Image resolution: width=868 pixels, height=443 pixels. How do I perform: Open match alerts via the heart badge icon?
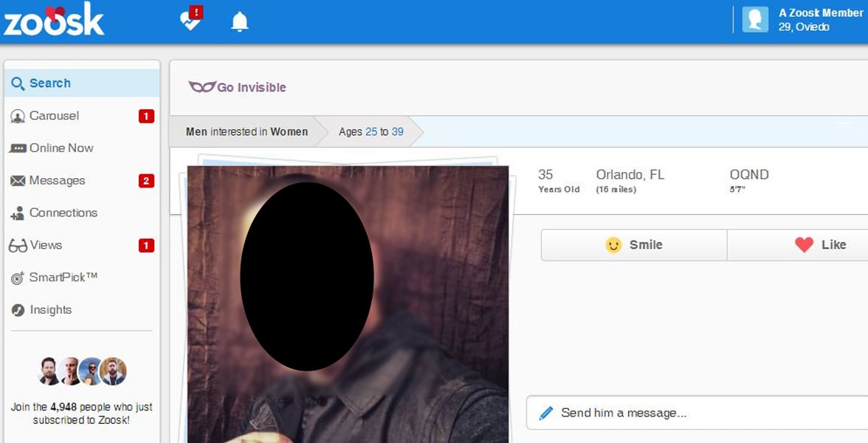coord(189,21)
